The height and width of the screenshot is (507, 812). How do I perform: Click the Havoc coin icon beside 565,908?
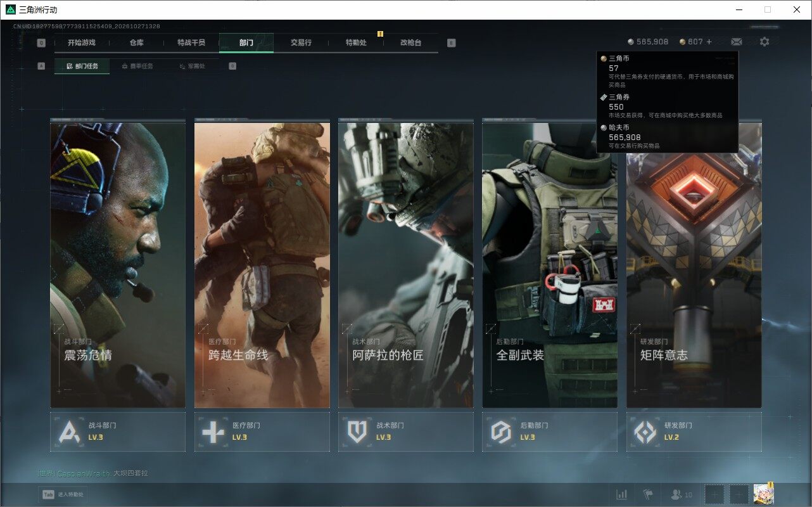[631, 42]
